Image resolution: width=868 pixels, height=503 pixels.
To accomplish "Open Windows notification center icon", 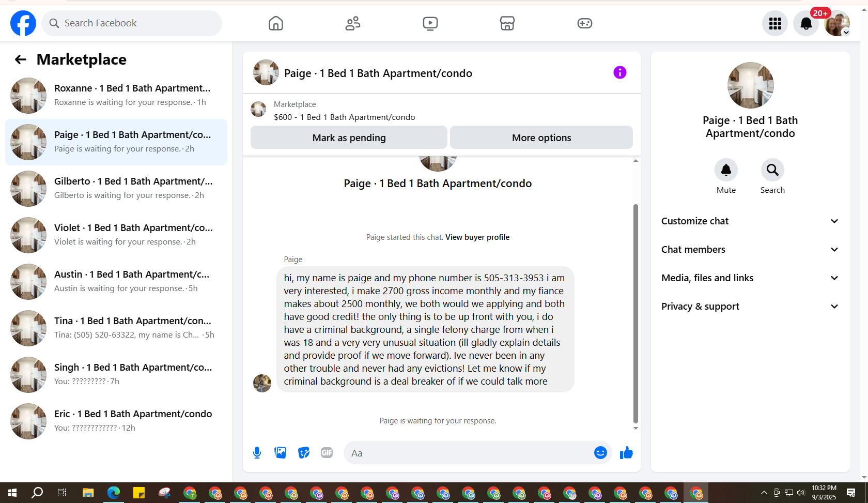I will point(851,493).
